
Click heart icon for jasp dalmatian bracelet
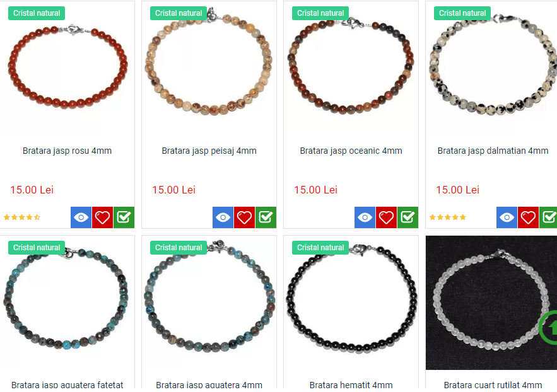click(x=528, y=217)
